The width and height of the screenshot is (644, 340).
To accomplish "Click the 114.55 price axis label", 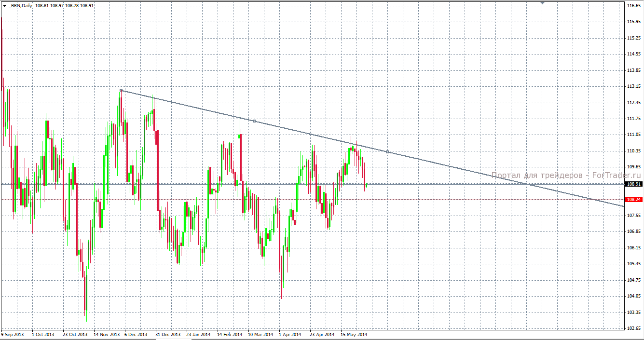I will point(634,54).
